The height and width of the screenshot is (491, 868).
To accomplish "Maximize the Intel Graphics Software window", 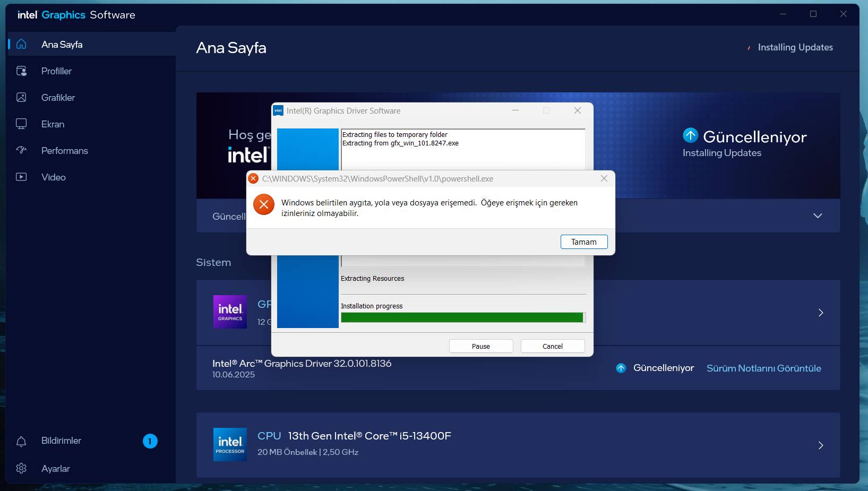I will tap(813, 14).
